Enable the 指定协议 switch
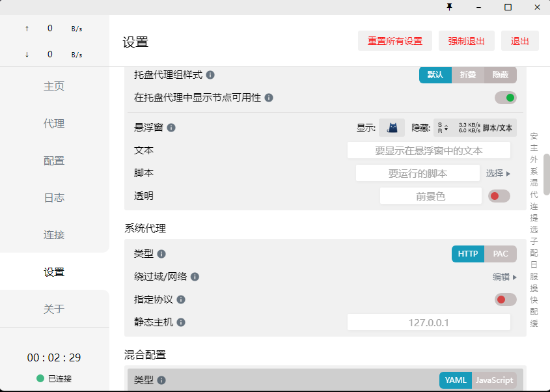Image resolution: width=550 pixels, height=392 pixels. 505,300
